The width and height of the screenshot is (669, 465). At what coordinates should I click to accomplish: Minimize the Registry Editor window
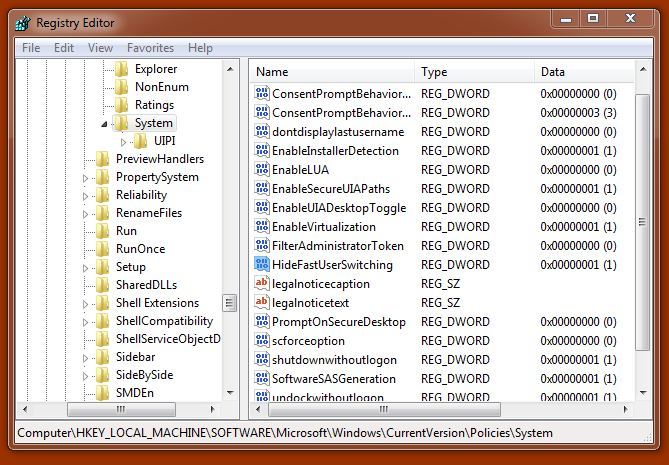click(x=566, y=19)
